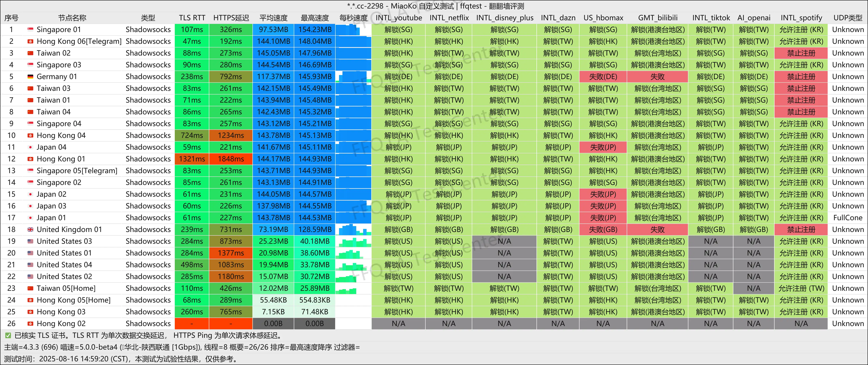Click the flag icon next to Taiwan 05[Home]

[30, 289]
